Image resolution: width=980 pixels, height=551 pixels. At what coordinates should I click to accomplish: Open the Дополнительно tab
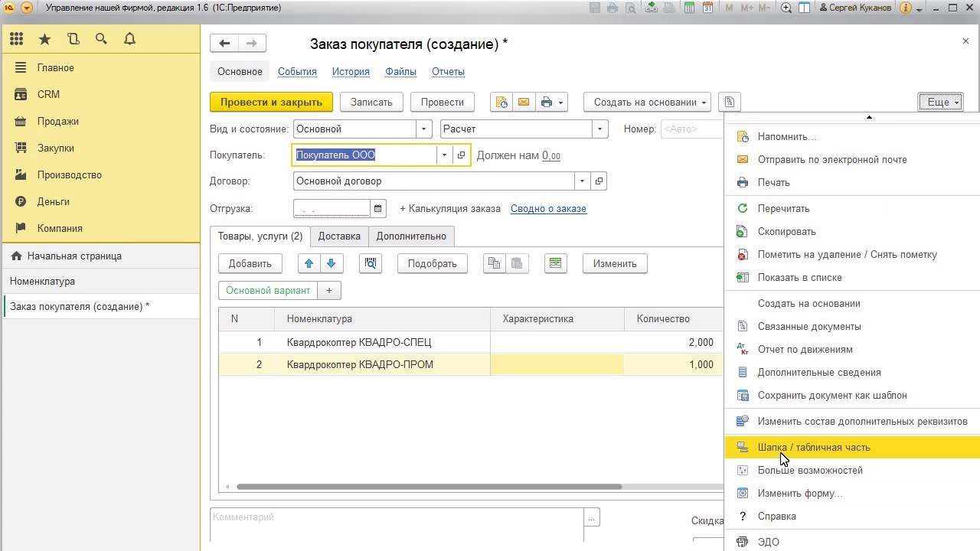coord(411,236)
